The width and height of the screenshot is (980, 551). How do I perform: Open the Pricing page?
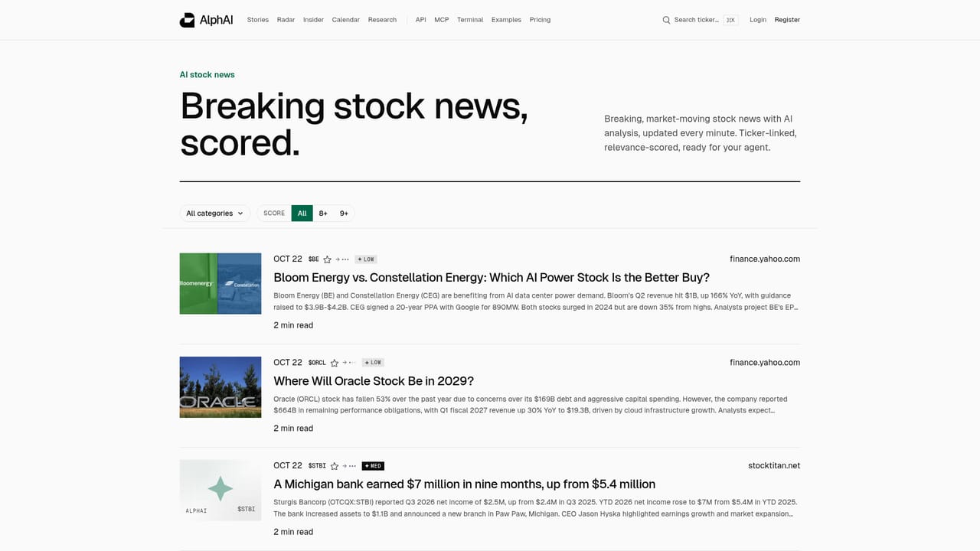[x=540, y=20]
